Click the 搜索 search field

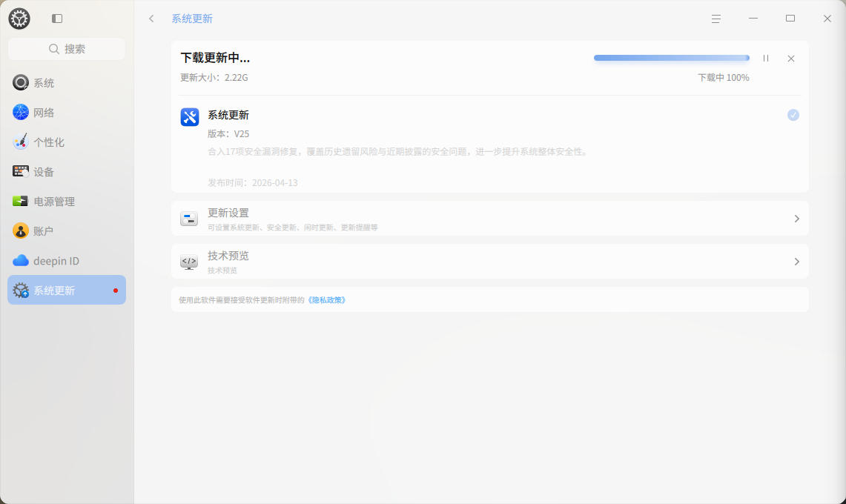(67, 49)
